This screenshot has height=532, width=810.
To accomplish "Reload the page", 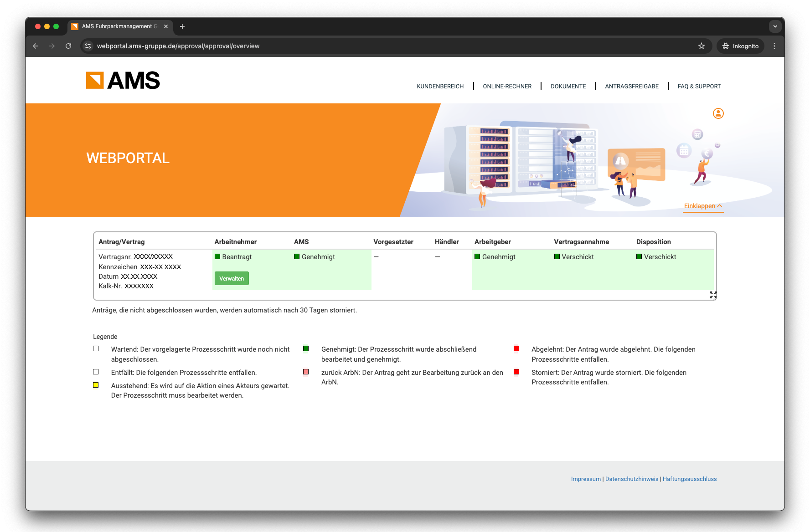I will point(68,46).
